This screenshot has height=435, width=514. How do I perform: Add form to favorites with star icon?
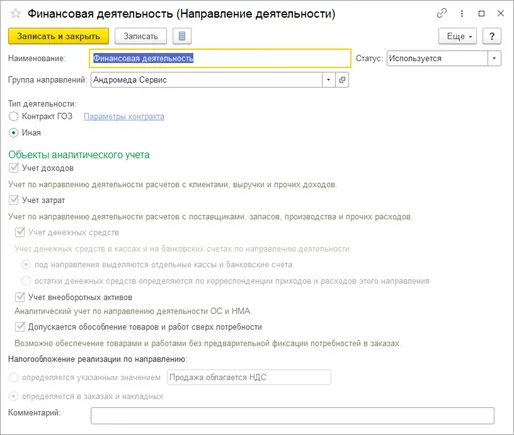(16, 14)
